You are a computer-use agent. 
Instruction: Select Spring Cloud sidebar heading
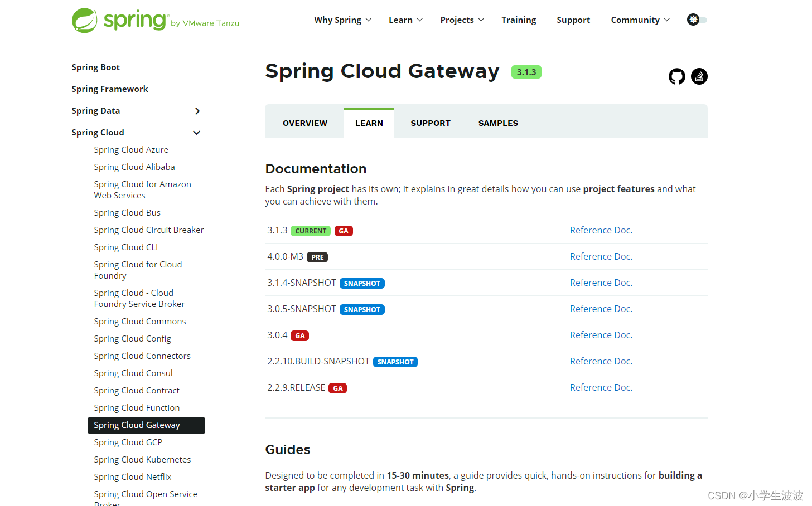point(98,133)
